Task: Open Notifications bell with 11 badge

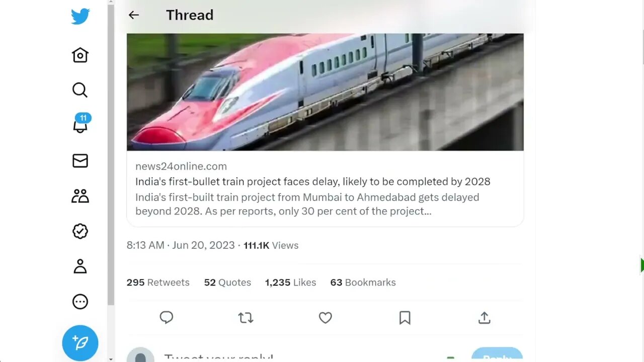Action: pyautogui.click(x=80, y=124)
